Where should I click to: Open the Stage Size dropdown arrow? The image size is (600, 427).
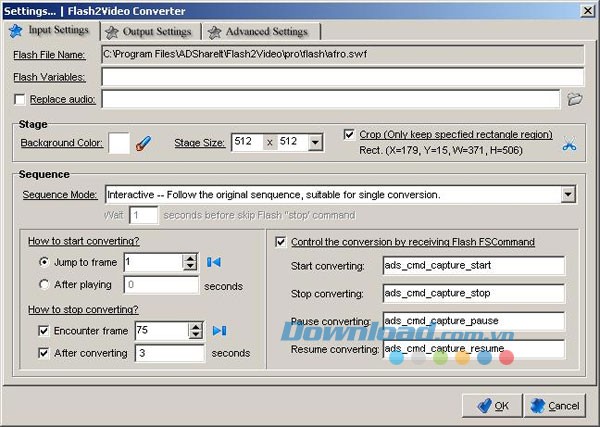[315, 142]
